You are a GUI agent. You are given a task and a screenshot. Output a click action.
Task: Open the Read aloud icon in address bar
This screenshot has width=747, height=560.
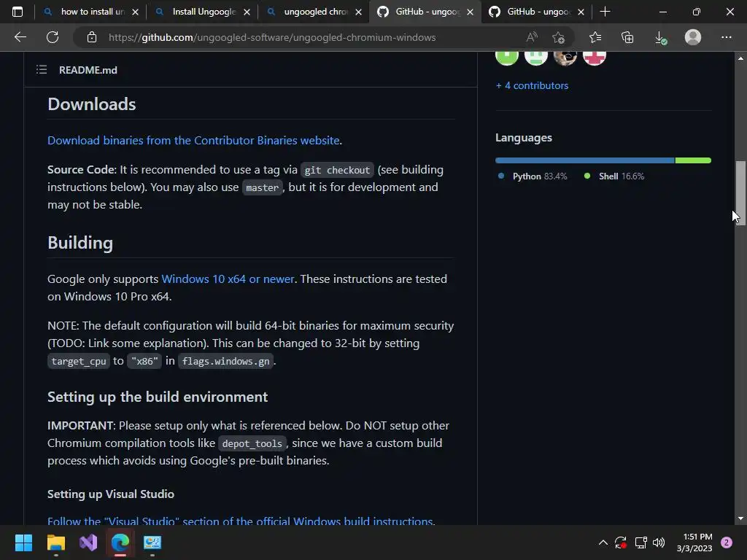(x=532, y=37)
